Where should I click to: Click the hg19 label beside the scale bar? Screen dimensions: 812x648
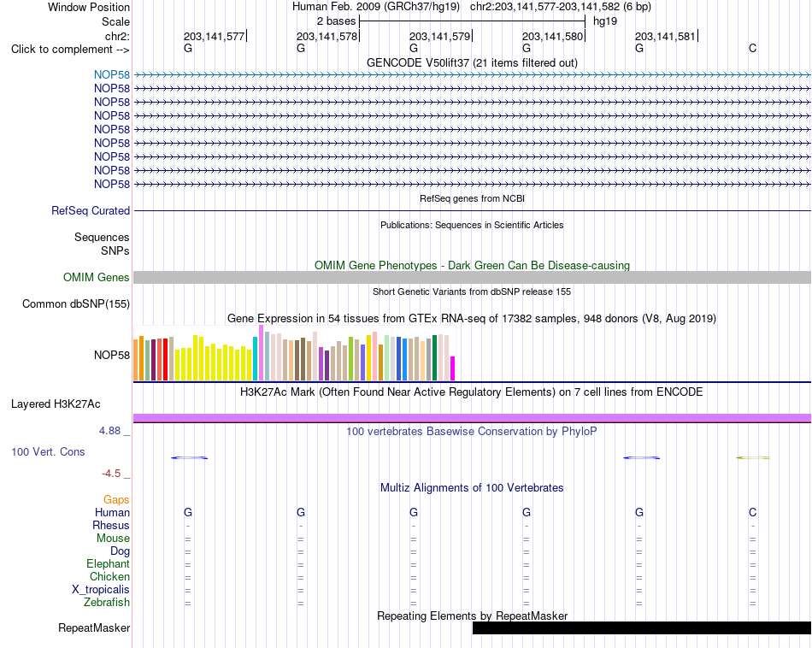click(605, 21)
